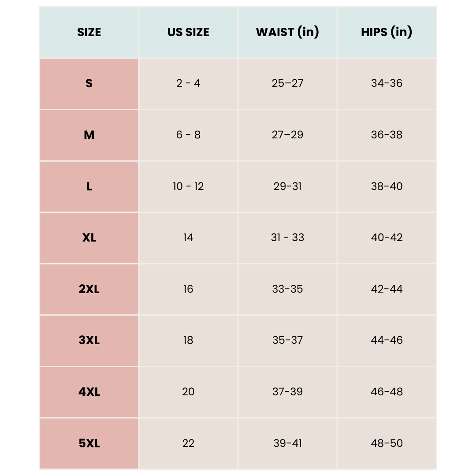This screenshot has height=476, width=476.
Task: Select the hips 48-50 cell
Action: pos(387,443)
